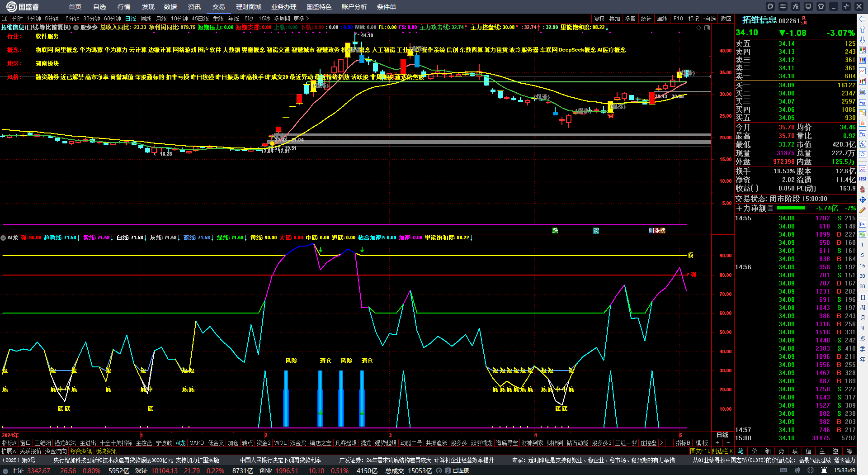The width and height of the screenshot is (868, 475).
Task: Click the pencil drawing icon in right sidebar
Action: point(863,210)
